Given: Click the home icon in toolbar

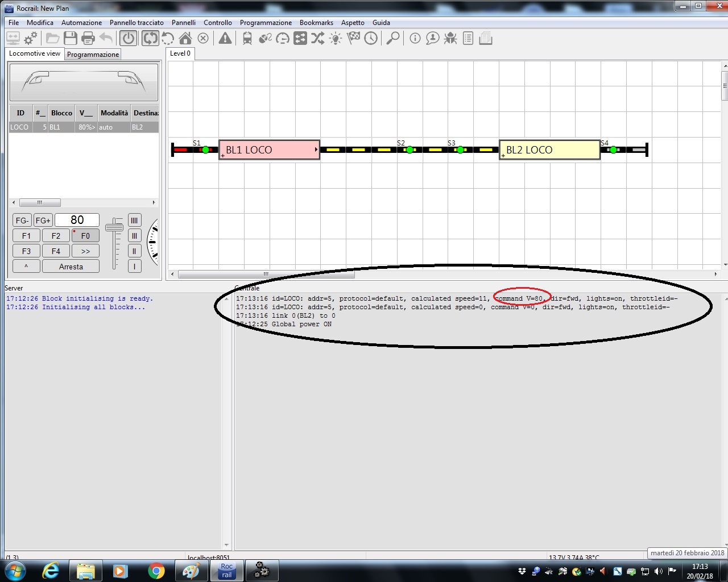Looking at the screenshot, I should tap(185, 39).
